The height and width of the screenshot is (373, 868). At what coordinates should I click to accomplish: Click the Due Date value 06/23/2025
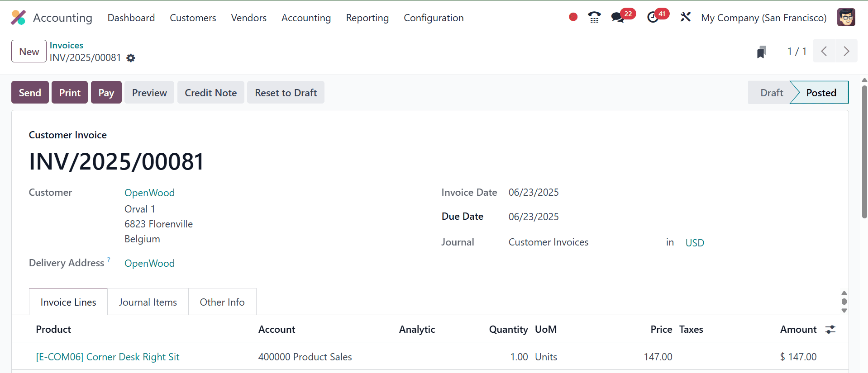(534, 217)
